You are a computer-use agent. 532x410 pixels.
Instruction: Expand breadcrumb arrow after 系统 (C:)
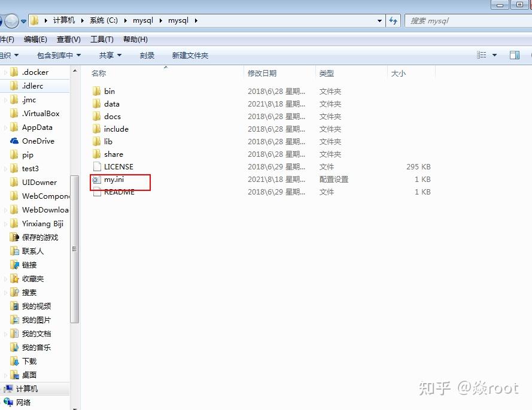(125, 20)
